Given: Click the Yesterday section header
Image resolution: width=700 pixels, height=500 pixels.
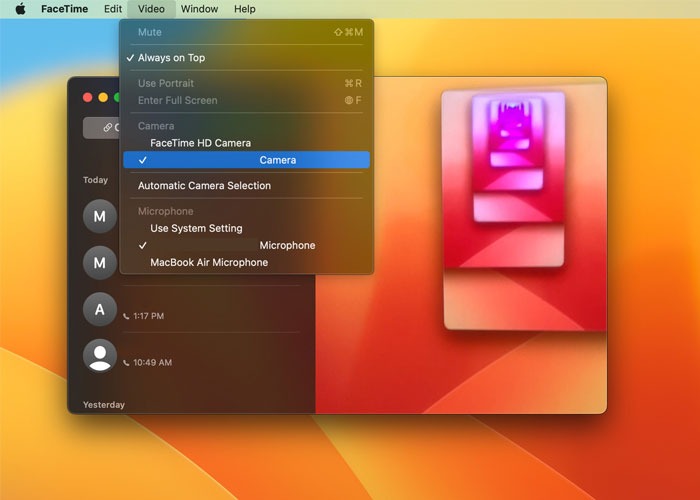Looking at the screenshot, I should click(104, 405).
